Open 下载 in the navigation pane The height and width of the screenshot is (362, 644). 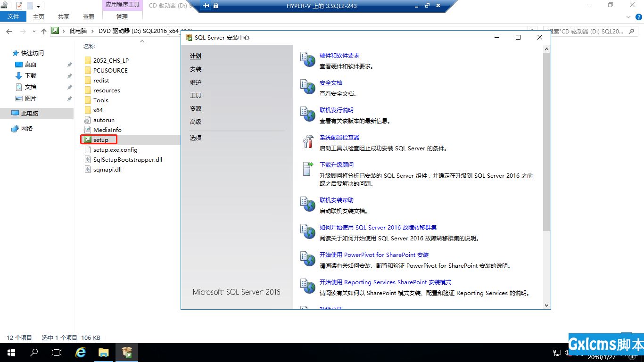pyautogui.click(x=31, y=76)
